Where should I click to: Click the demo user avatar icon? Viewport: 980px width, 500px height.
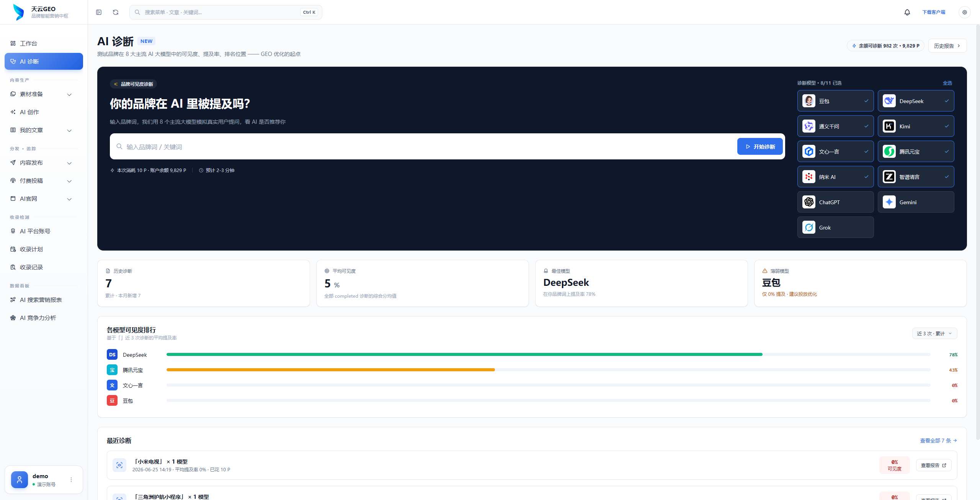20,480
